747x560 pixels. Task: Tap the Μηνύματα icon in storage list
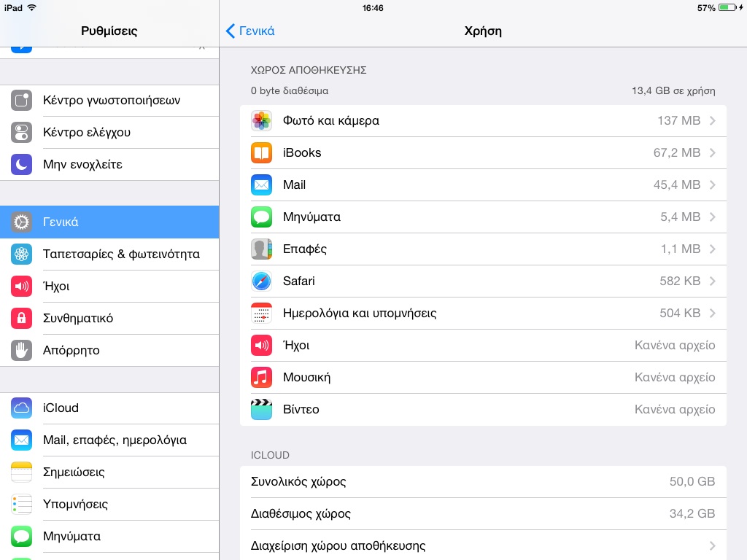coord(262,217)
